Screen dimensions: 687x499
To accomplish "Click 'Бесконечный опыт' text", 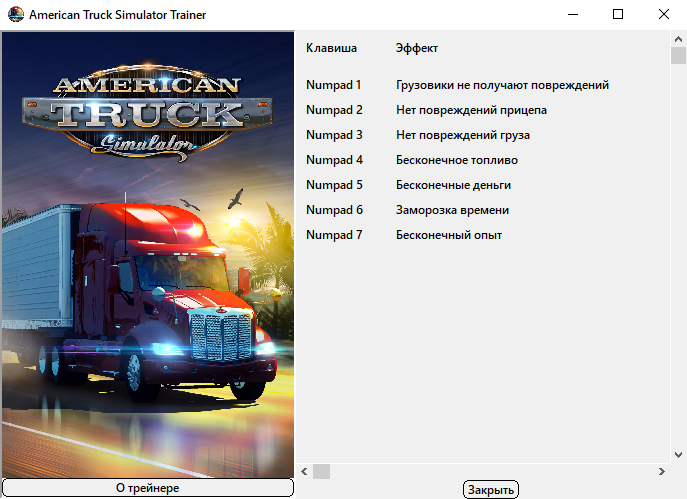I will click(449, 235).
